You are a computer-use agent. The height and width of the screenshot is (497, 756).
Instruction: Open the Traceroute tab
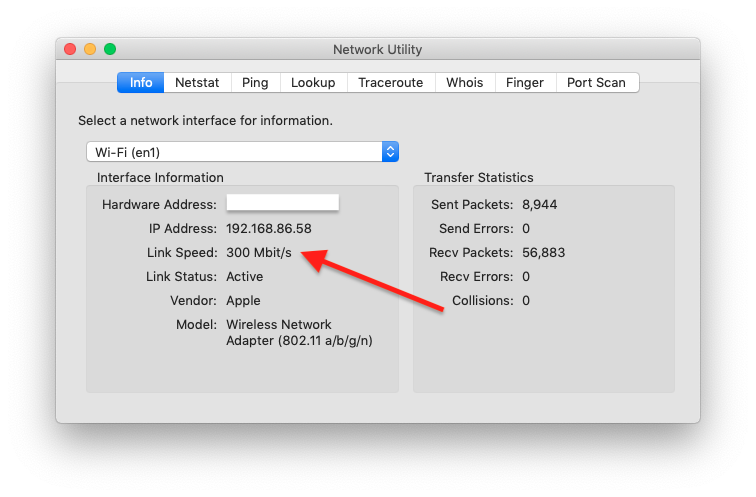pos(391,82)
